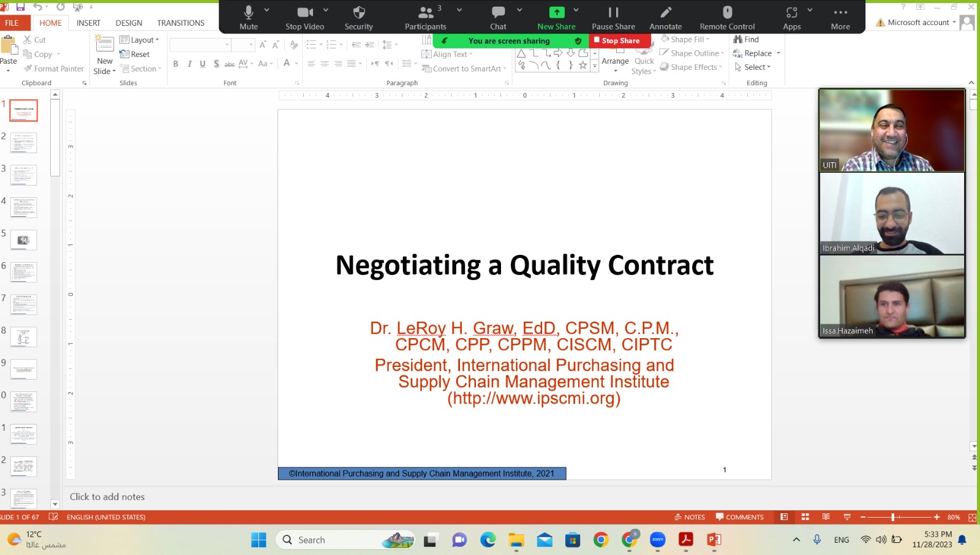The height and width of the screenshot is (555, 980).
Task: Expand the mute audio options arrow
Action: (266, 10)
